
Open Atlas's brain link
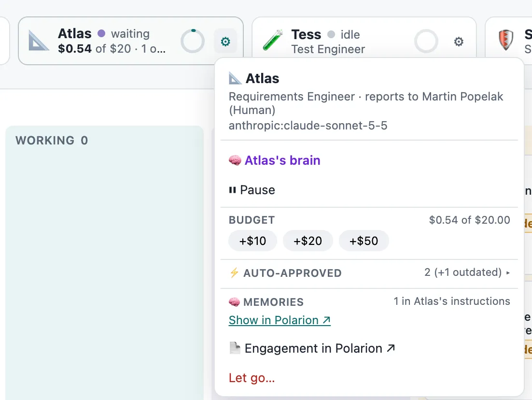(282, 160)
